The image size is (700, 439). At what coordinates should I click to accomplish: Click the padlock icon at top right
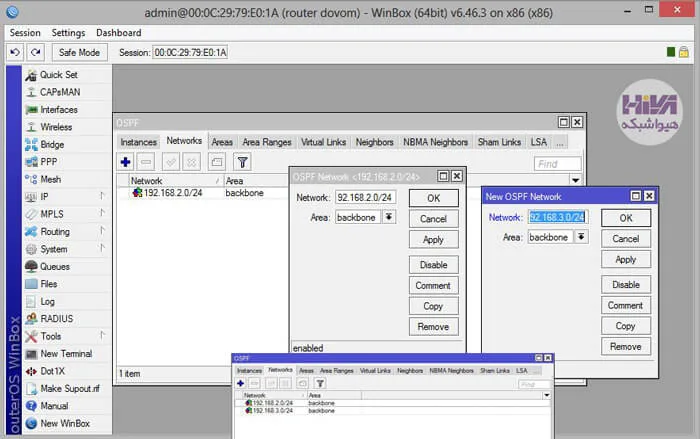click(x=683, y=52)
